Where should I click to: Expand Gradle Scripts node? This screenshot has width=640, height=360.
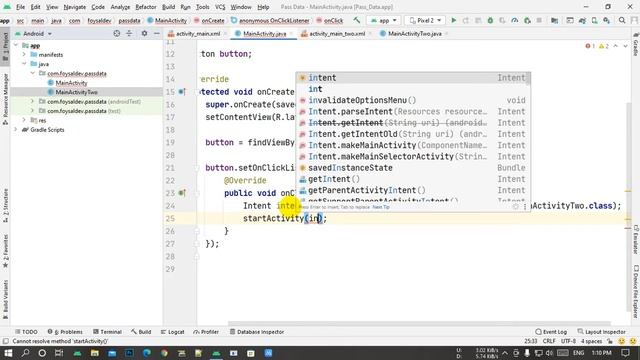(16, 129)
